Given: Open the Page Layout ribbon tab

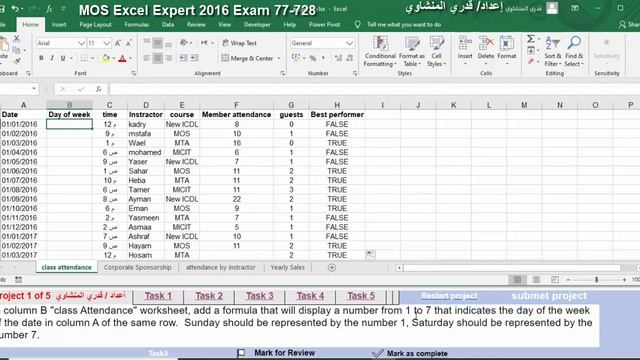Looking at the screenshot, I should click(x=96, y=24).
